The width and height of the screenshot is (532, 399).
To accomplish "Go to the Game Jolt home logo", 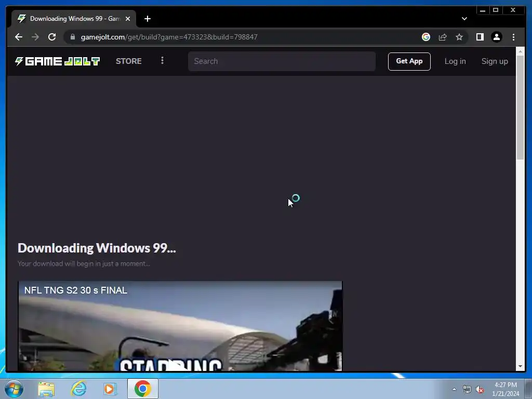I will (57, 61).
